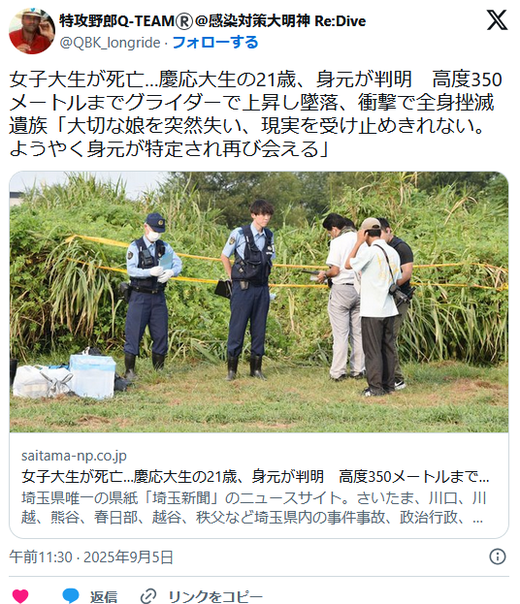Click the card description about 埼玉新聞
The image size is (520, 604).
(x=253, y=508)
